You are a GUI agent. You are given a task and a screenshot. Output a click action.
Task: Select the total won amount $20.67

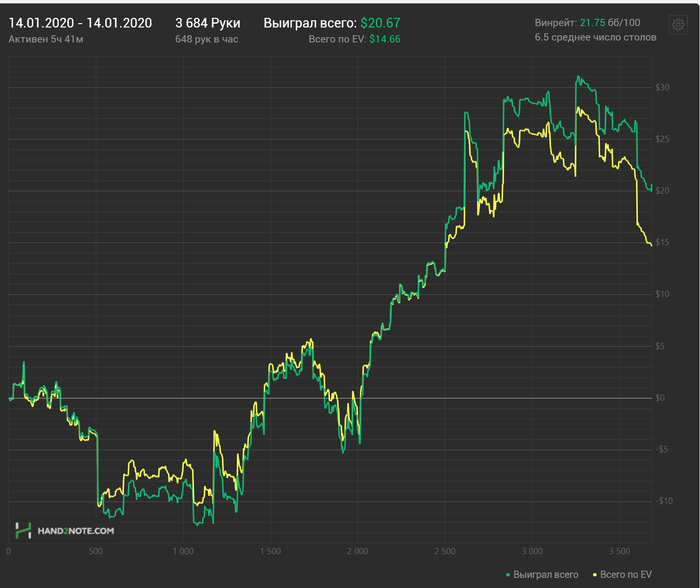380,23
